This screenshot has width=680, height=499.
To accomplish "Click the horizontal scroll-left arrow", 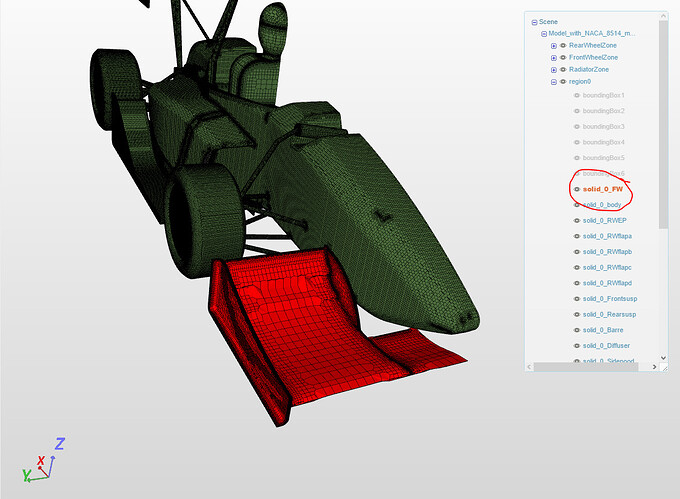I will [529, 367].
